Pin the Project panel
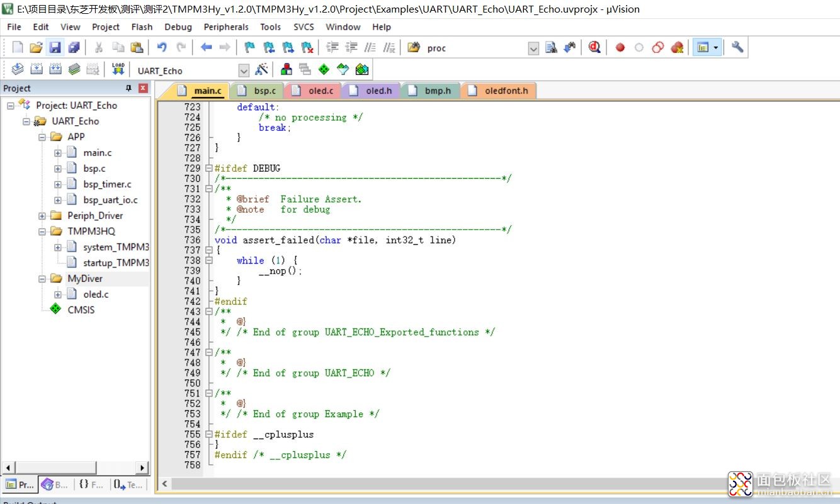The image size is (840, 504). [x=129, y=89]
